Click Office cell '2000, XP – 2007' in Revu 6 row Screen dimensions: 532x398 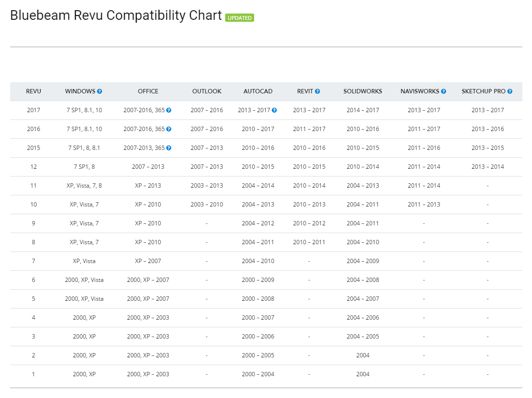point(148,280)
